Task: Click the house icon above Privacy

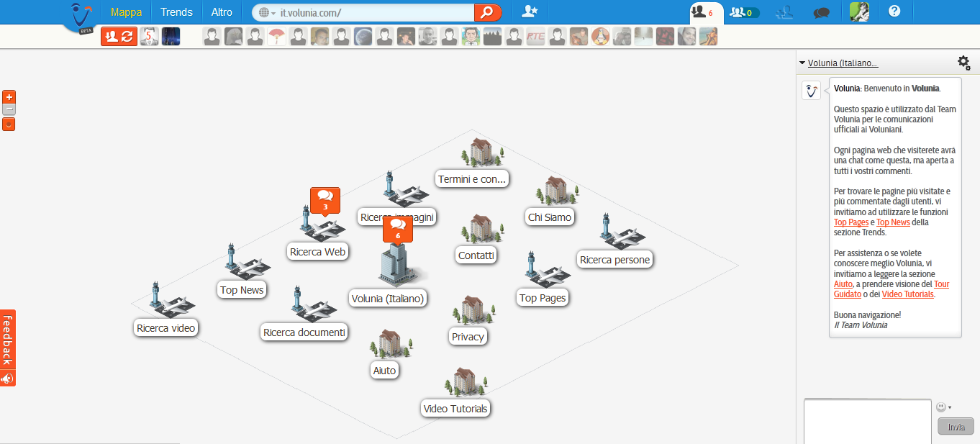Action: [x=474, y=309]
